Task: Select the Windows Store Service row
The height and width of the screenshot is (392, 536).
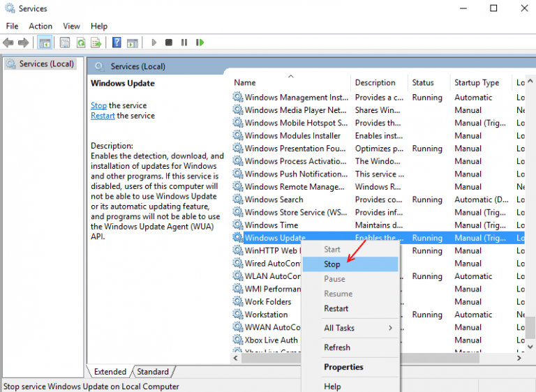Action: (378, 212)
